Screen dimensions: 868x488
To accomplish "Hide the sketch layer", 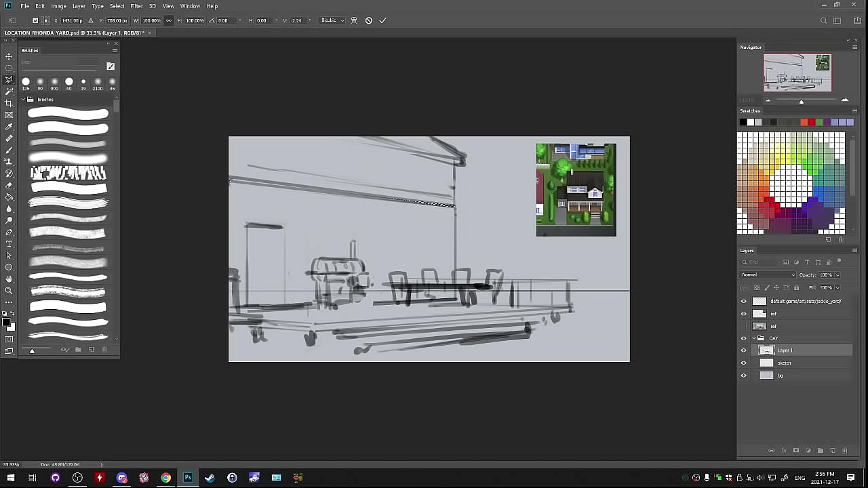I will [743, 363].
